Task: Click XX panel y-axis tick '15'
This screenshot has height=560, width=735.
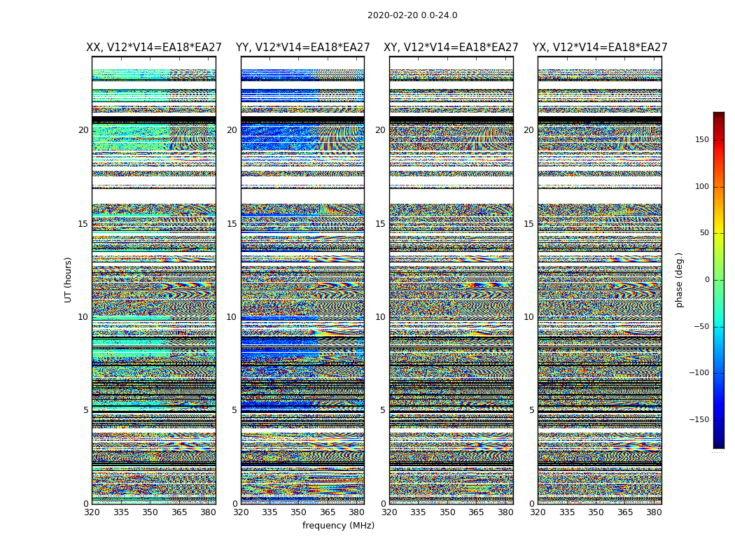Action: point(83,224)
